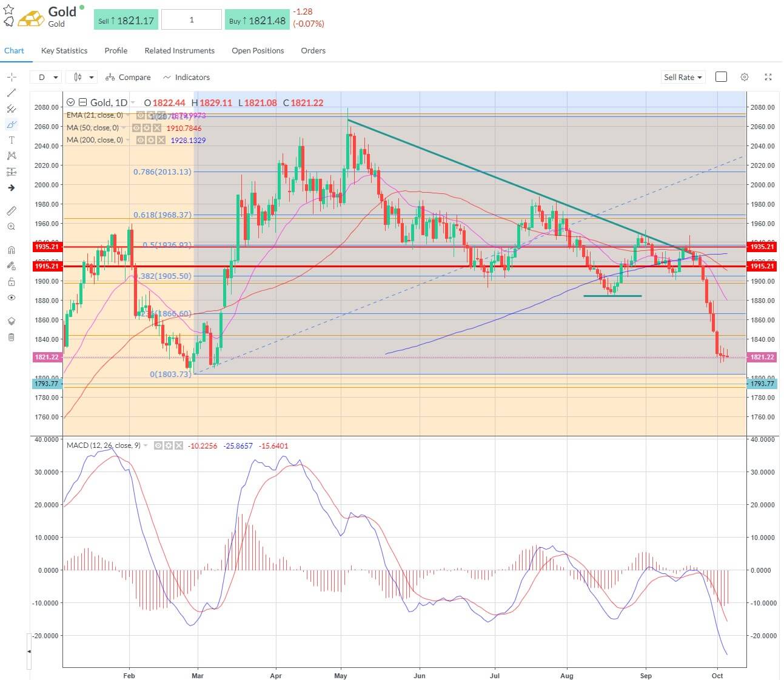Open the Sell Rate dropdown
The height and width of the screenshot is (680, 784).
click(683, 77)
